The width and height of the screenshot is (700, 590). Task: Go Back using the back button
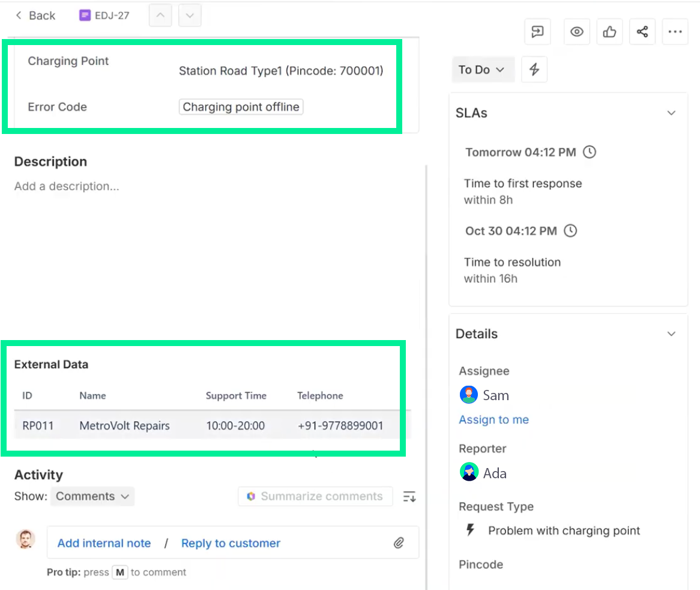34,15
